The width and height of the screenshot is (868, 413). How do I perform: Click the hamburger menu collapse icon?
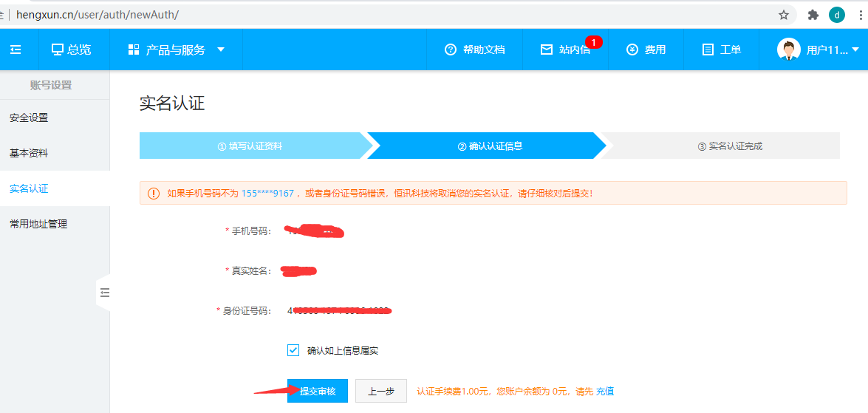[16, 50]
